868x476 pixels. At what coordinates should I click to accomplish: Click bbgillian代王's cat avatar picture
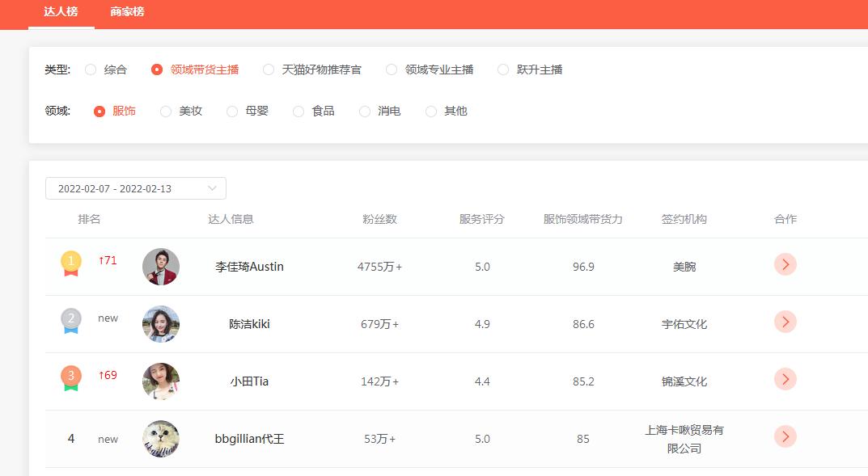tap(160, 436)
